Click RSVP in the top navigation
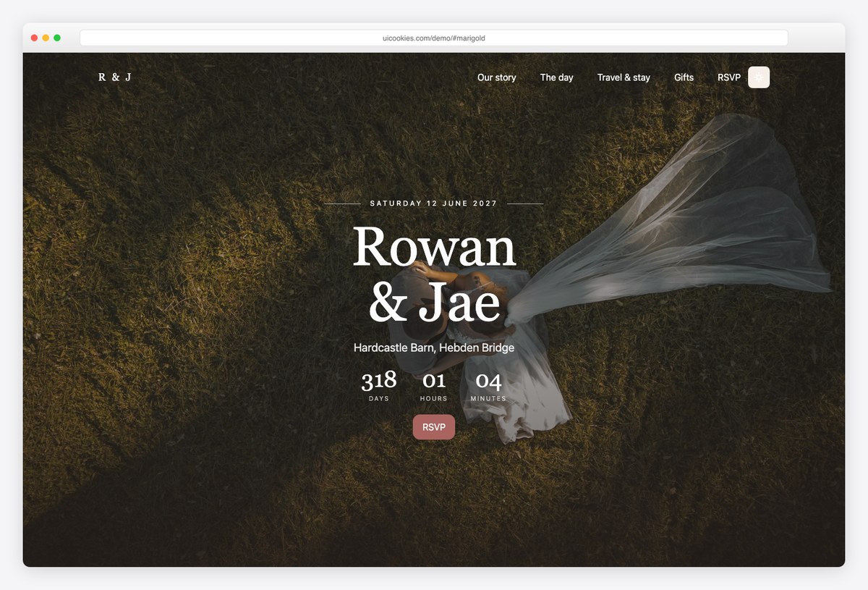The height and width of the screenshot is (590, 868). (729, 77)
